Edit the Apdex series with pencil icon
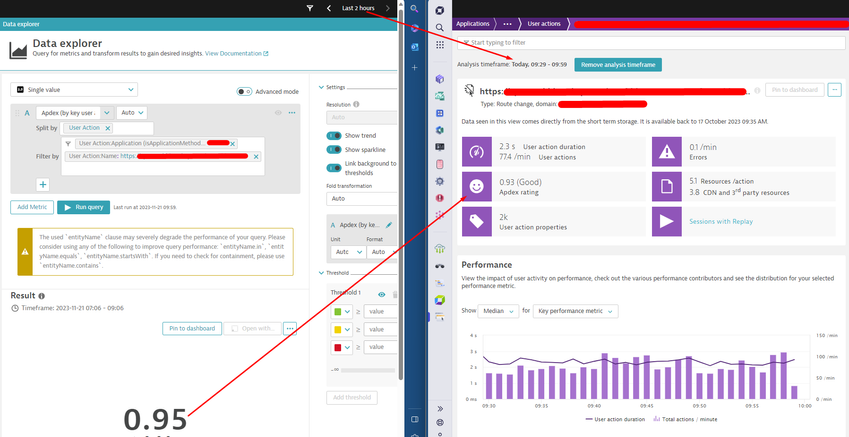The image size is (849, 437). point(389,226)
